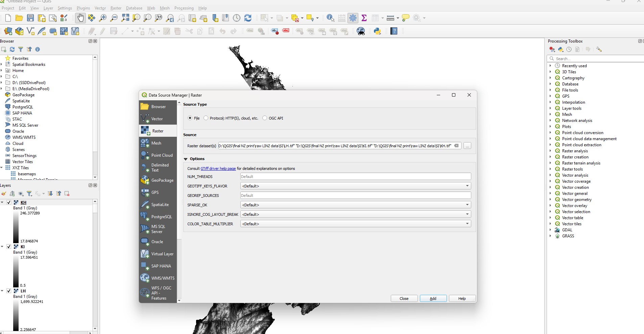Image resolution: width=644 pixels, height=334 pixels.
Task: Click the raster dataset browse '...' button
Action: tap(467, 146)
